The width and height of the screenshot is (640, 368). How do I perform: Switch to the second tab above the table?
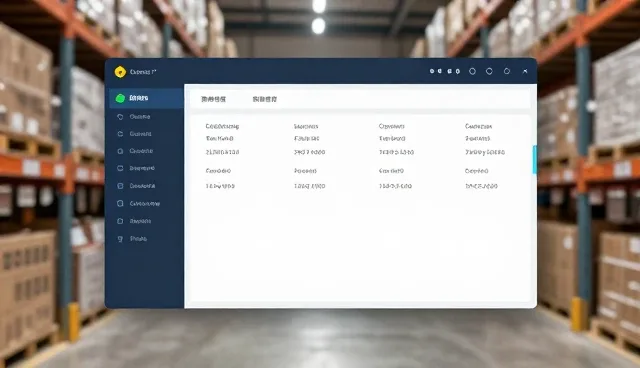(264, 99)
